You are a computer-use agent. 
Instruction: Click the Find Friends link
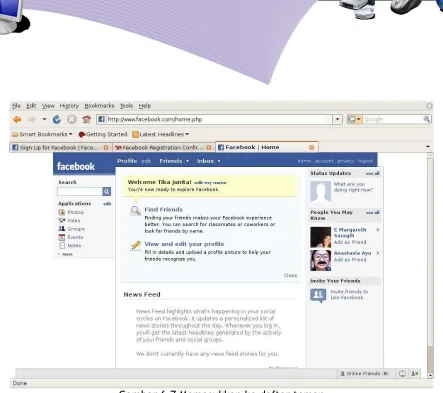click(163, 209)
